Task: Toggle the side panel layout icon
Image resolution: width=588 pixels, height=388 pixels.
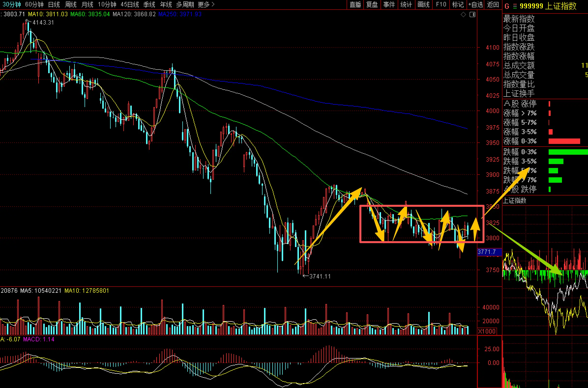Action: [x=472, y=14]
